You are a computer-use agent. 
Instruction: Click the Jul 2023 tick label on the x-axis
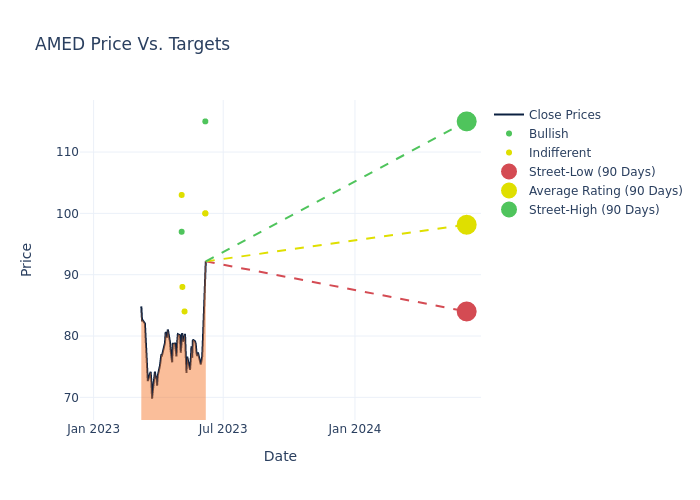click(x=223, y=429)
